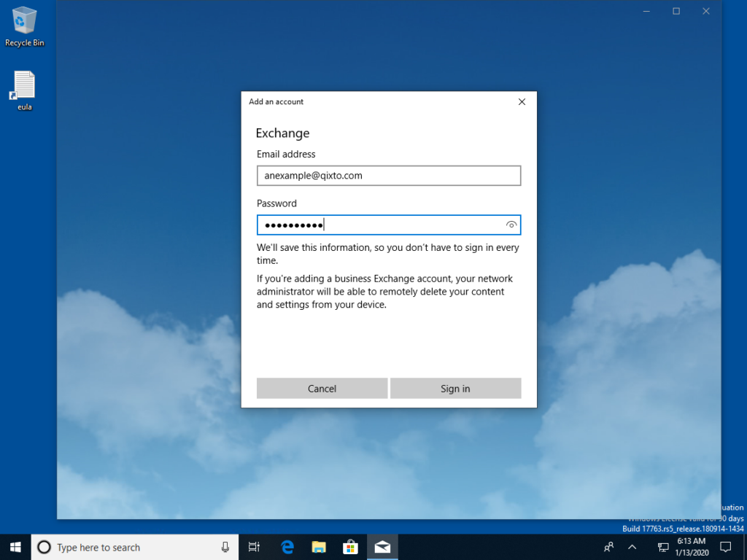Launch Microsoft Edge from the taskbar

[287, 547]
